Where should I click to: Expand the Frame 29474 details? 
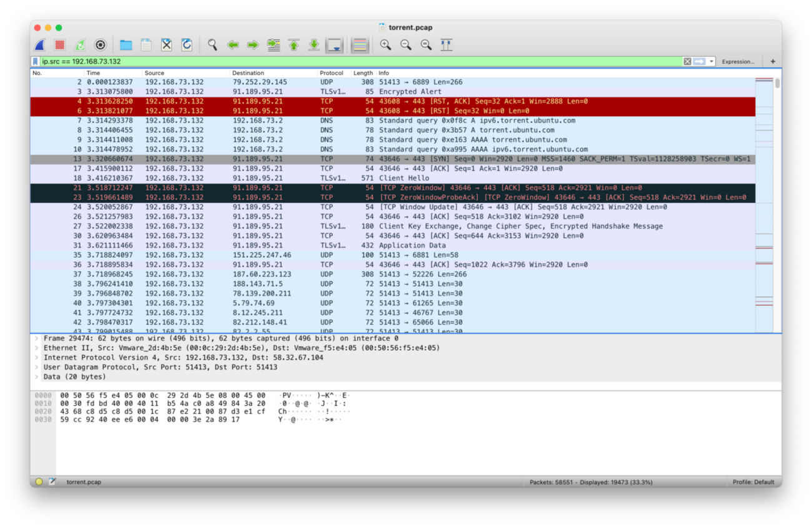37,338
